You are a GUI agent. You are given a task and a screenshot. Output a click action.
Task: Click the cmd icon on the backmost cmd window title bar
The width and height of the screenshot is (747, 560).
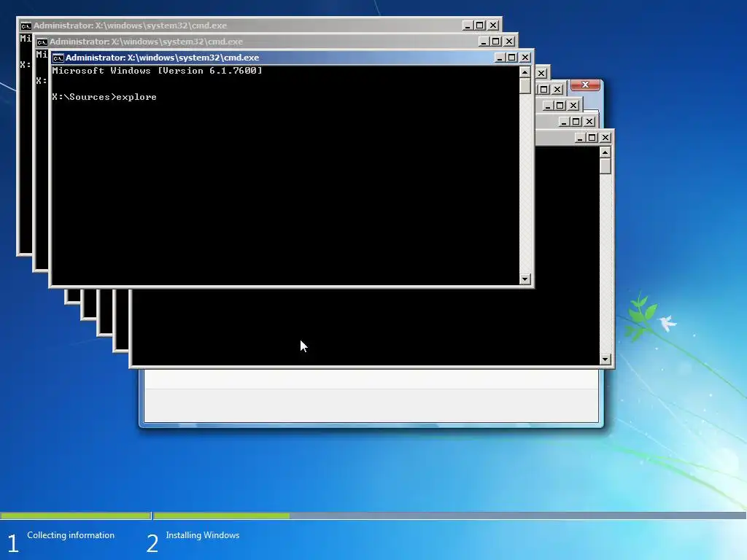pyautogui.click(x=26, y=26)
